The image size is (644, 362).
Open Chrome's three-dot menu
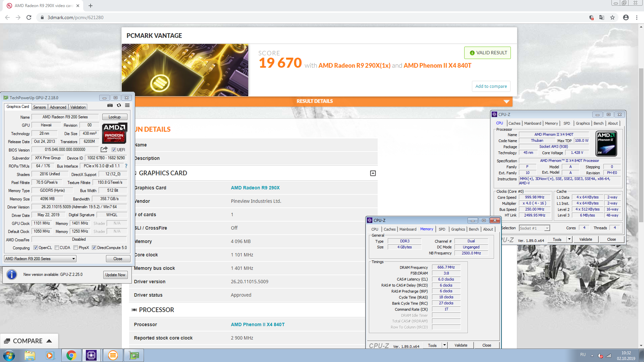[x=637, y=17]
